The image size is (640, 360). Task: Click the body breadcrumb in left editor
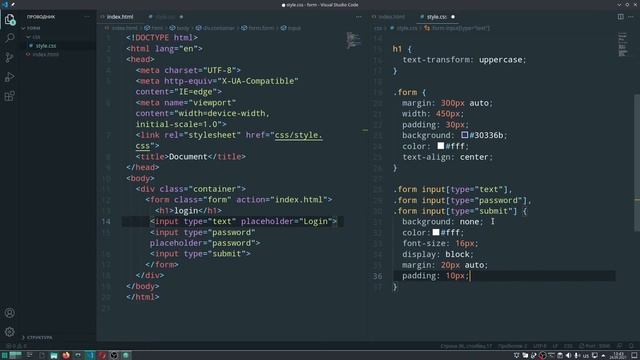pyautogui.click(x=180, y=28)
